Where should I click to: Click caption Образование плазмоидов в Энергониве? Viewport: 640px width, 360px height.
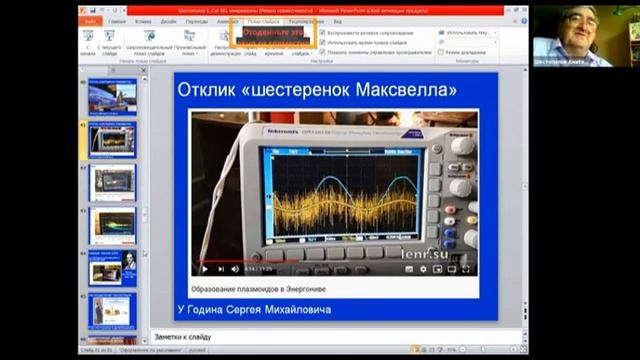(258, 289)
